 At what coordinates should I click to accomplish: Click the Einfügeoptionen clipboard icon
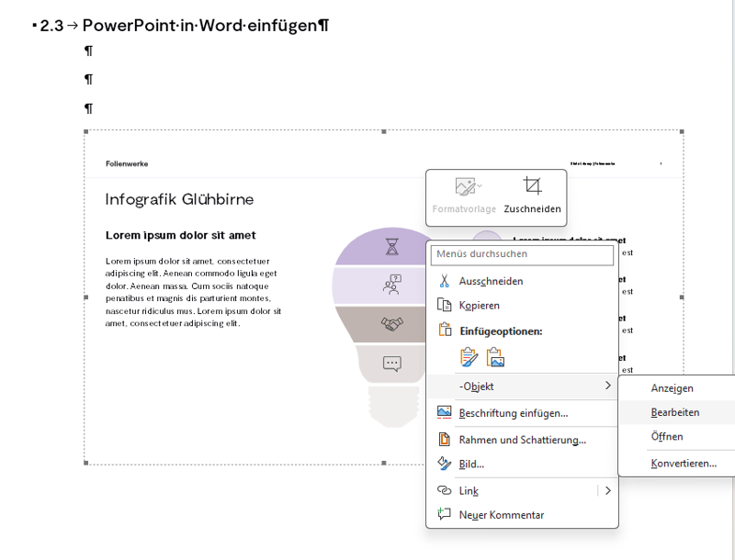[445, 330]
